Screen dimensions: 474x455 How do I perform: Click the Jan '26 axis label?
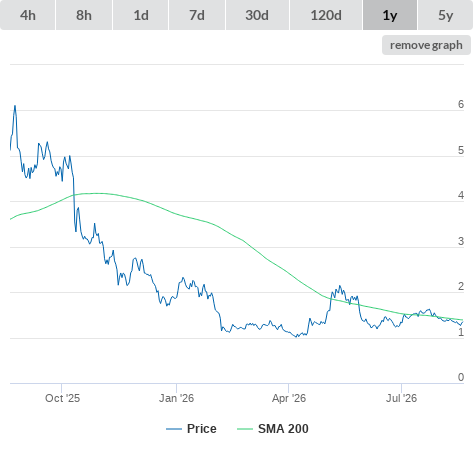click(176, 398)
